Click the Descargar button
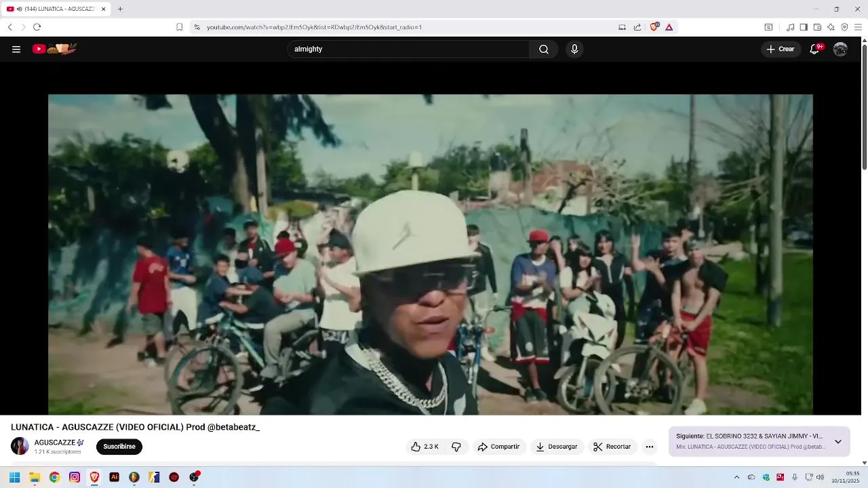 [x=556, y=447]
